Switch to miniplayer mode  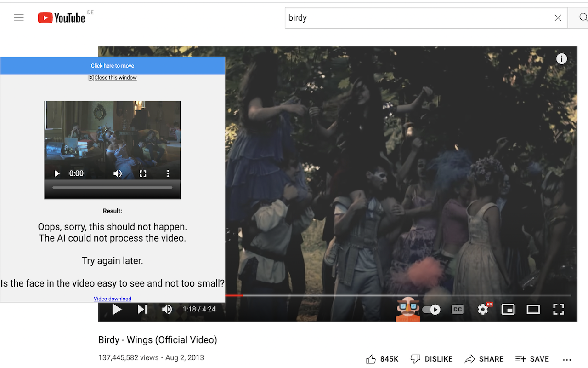point(508,309)
